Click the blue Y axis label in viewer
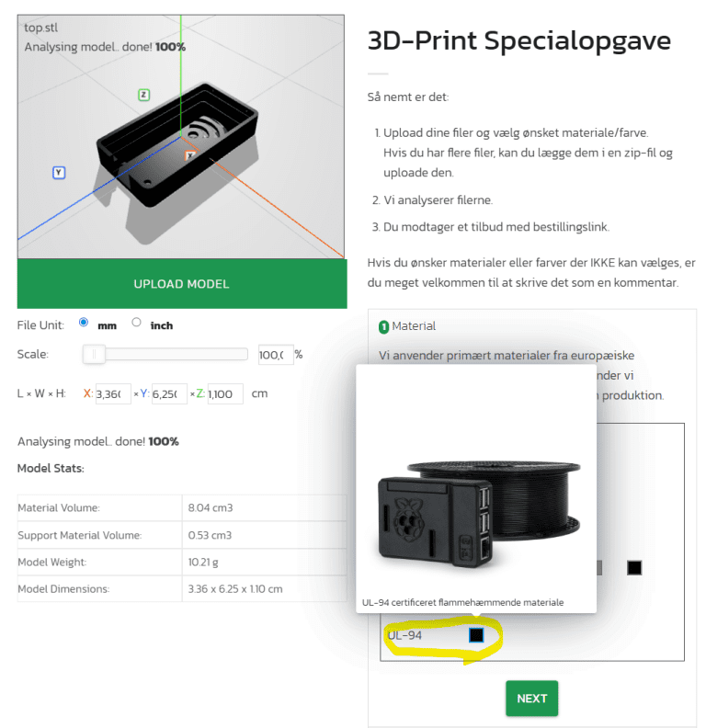Viewport: 706px width, 728px height. point(59,173)
